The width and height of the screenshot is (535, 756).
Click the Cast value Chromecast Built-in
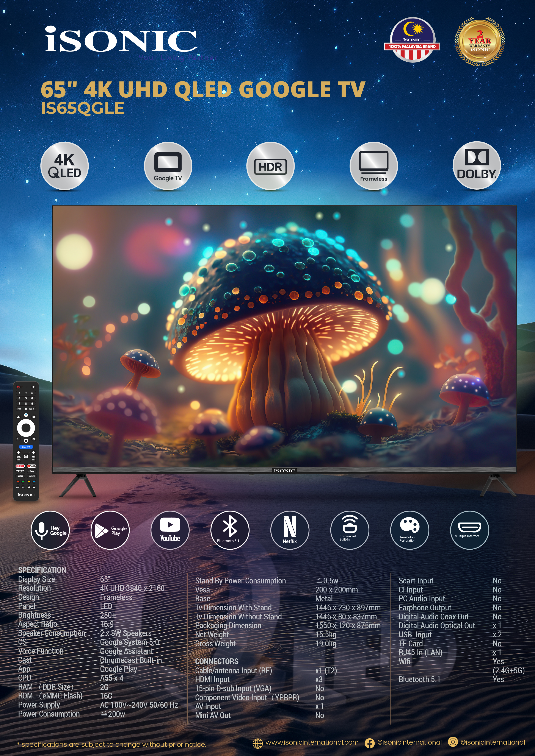tap(131, 660)
